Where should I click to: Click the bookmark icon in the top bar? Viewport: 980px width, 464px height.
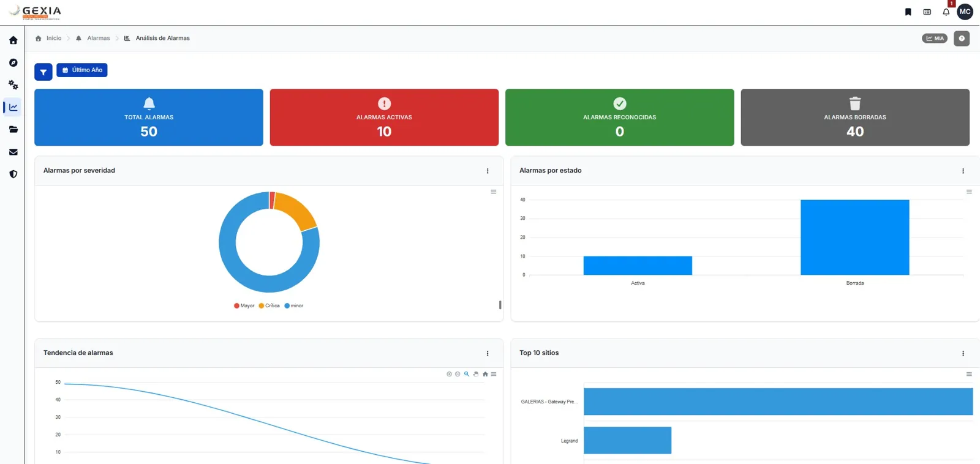[908, 12]
